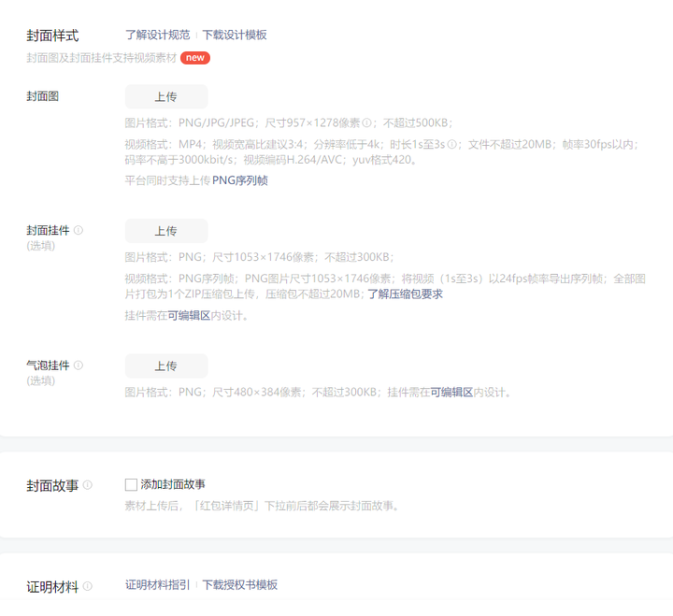Viewport: 673px width, 616px height.
Task: Upload a 封面挂件 file
Action: pos(166,231)
